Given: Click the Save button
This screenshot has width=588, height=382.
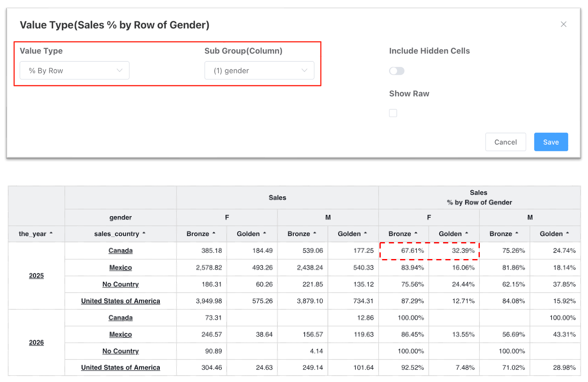Looking at the screenshot, I should (x=551, y=142).
